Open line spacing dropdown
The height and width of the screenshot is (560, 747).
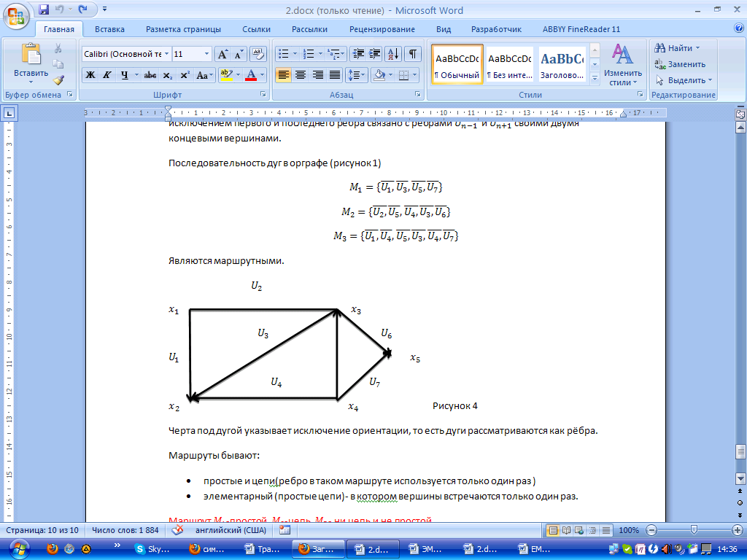[x=356, y=75]
